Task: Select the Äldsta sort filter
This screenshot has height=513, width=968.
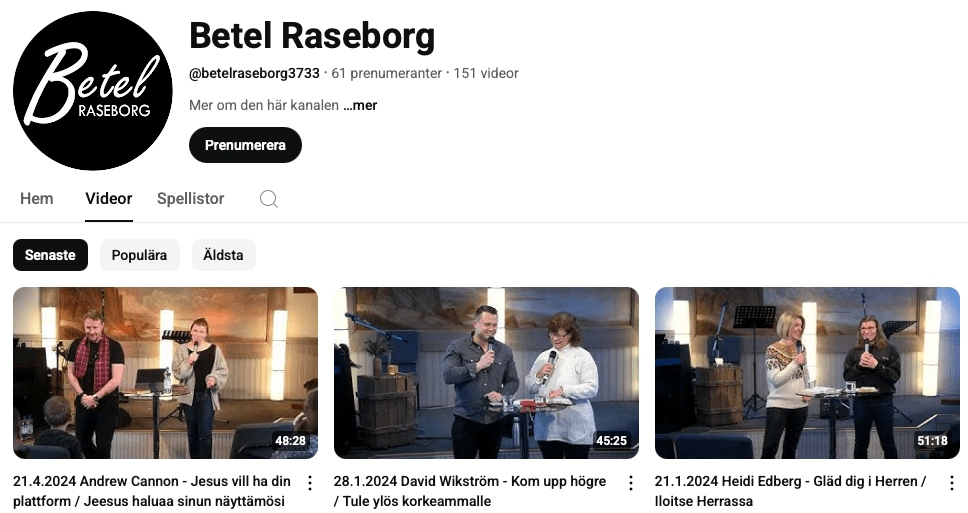Action: [224, 255]
